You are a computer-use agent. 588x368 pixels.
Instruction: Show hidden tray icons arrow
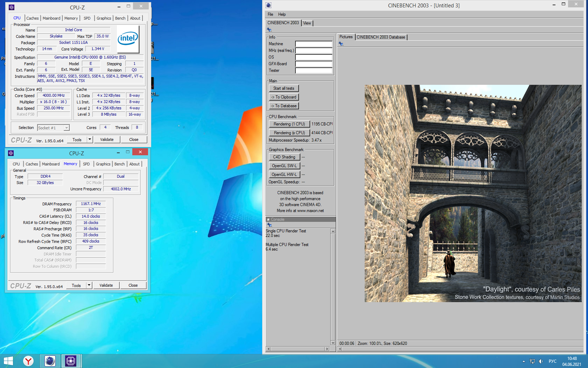click(x=524, y=361)
